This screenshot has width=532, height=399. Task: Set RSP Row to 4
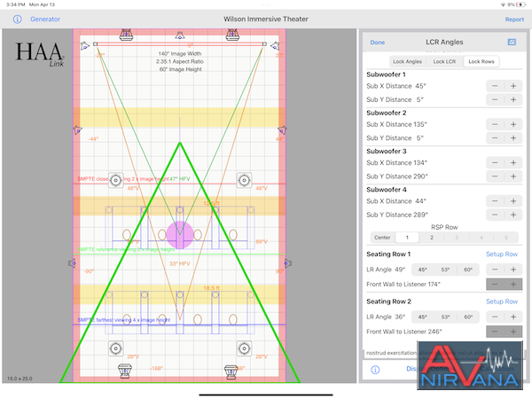tap(481, 238)
